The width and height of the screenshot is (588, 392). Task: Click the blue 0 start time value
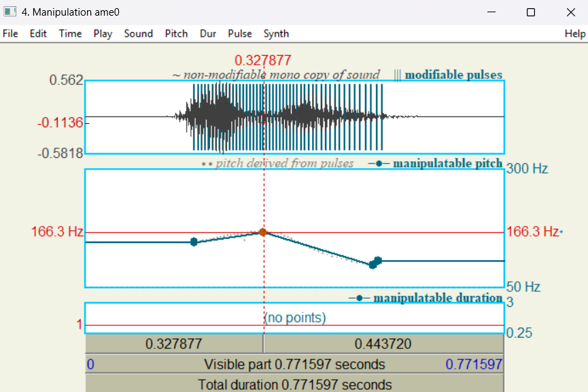click(x=91, y=364)
